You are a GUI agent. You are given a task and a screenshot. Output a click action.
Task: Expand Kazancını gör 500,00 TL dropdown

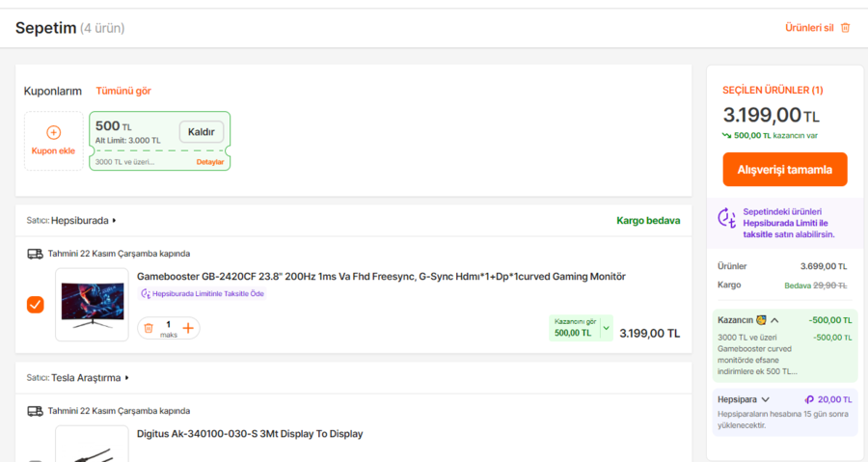(606, 328)
